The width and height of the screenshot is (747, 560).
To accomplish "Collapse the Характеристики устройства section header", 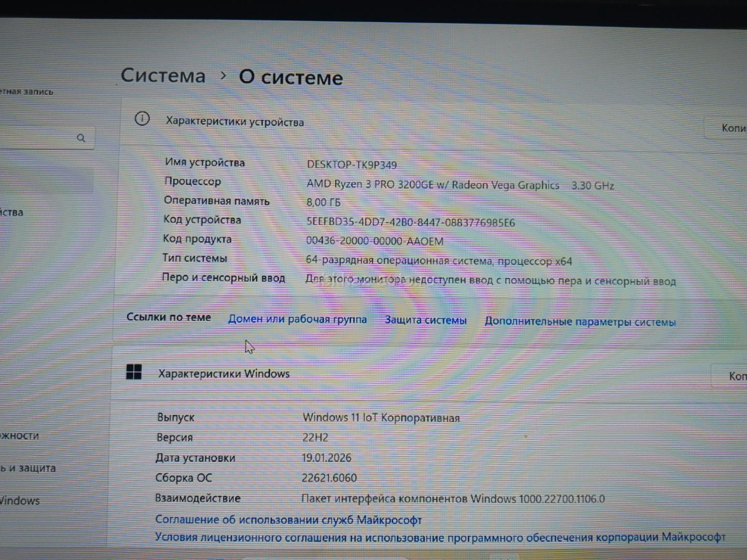I will point(415,122).
